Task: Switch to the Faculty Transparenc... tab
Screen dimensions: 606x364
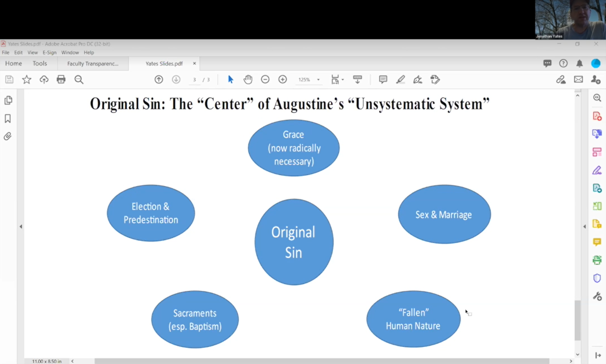Action: pyautogui.click(x=93, y=64)
